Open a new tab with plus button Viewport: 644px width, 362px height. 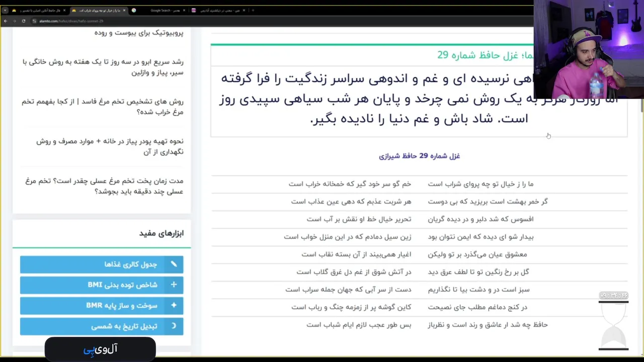pos(253,11)
